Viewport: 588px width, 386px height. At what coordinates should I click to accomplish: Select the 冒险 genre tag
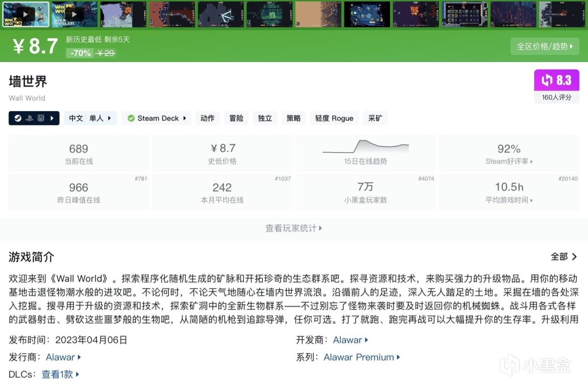236,118
